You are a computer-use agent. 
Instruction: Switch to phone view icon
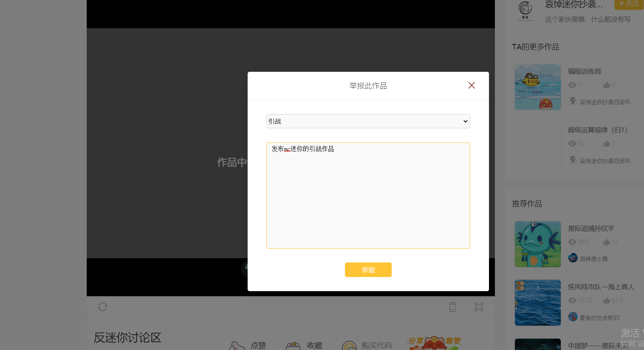[452, 307]
